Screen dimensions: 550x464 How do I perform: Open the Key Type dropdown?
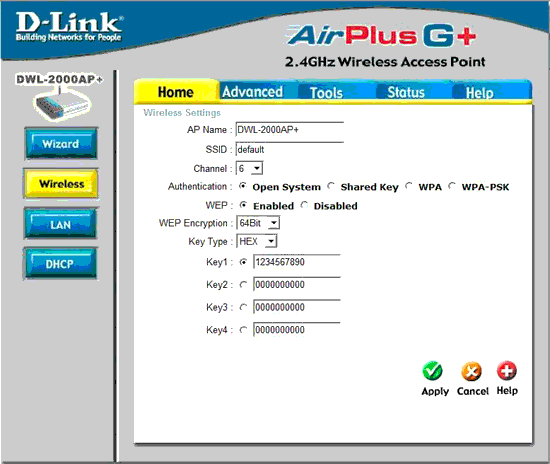coord(257,241)
